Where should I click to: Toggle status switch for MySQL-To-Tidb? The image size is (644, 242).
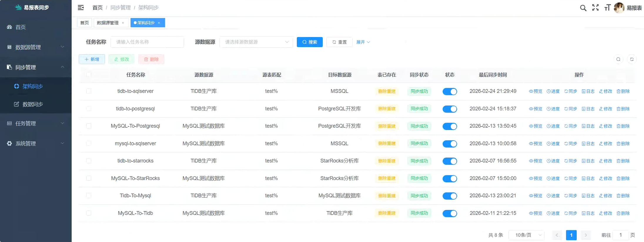click(x=450, y=213)
